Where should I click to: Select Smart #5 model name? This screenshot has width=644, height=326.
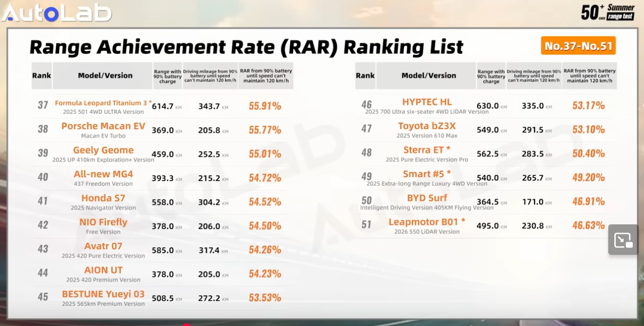click(x=427, y=174)
